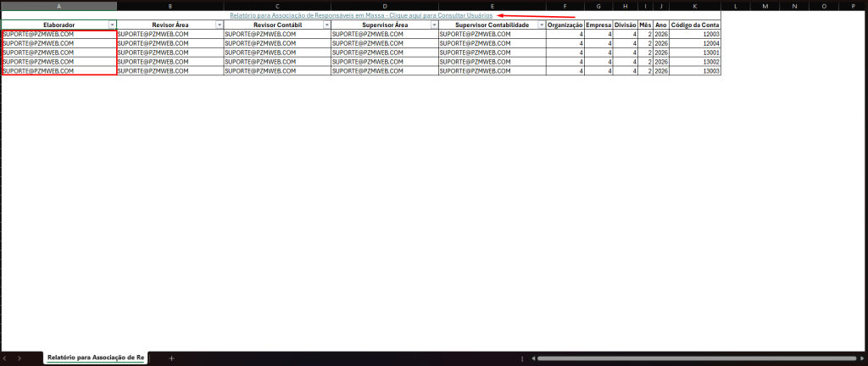Click the cell containing account code 13003
Screen dimensions: 868x366
(x=695, y=72)
